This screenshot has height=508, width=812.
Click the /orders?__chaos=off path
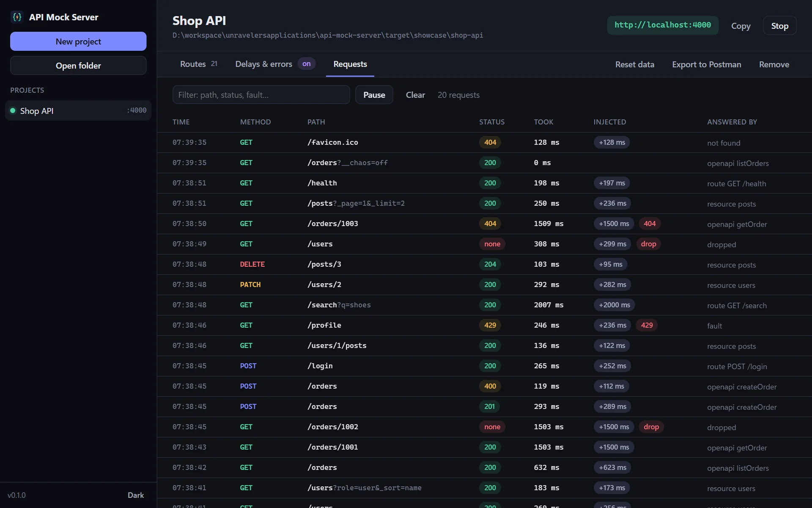tap(348, 163)
